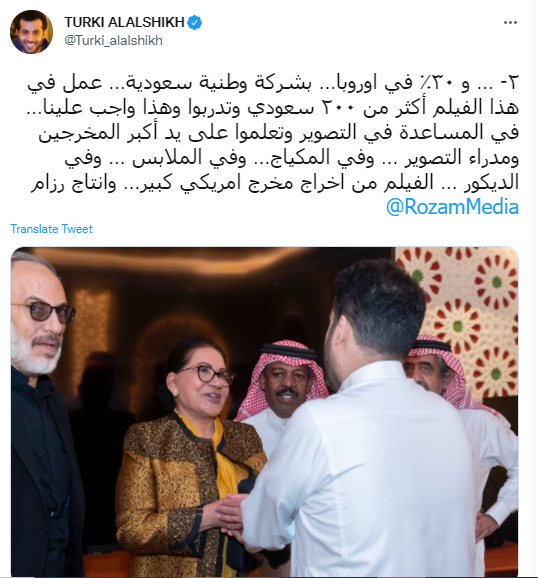Click the first line of Arabic tweet text
Image resolution: width=538 pixels, height=578 pixels.
point(273,84)
